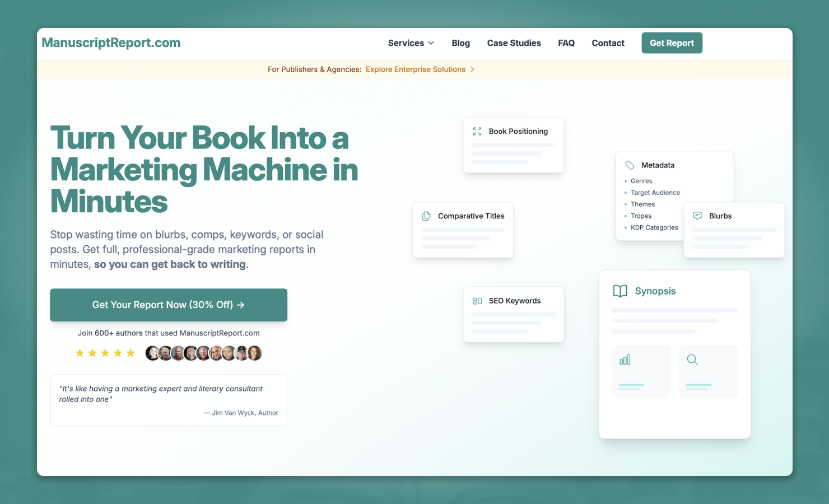Open the Contact page
This screenshot has width=829, height=504.
(608, 43)
